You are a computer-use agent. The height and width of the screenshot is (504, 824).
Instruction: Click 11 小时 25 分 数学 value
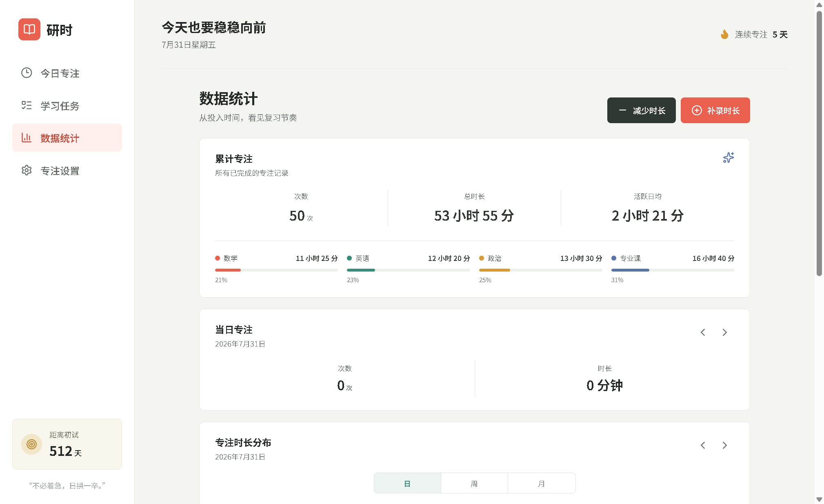317,258
